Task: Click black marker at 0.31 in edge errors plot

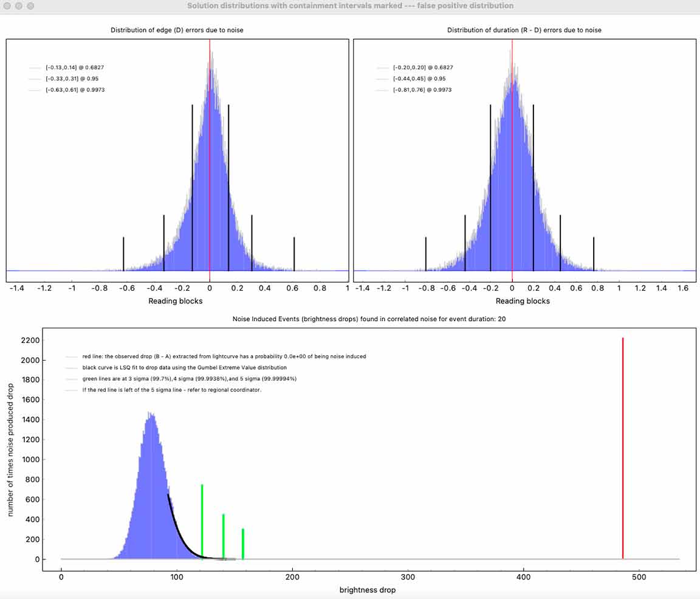Action: click(x=252, y=243)
